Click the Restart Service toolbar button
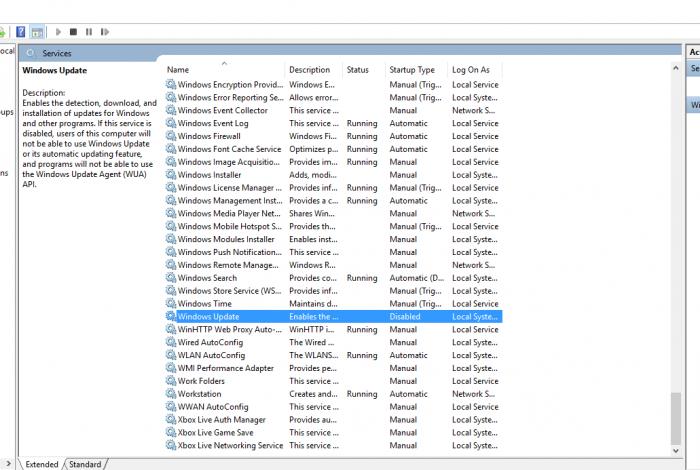This screenshot has width=700, height=470. (x=104, y=32)
